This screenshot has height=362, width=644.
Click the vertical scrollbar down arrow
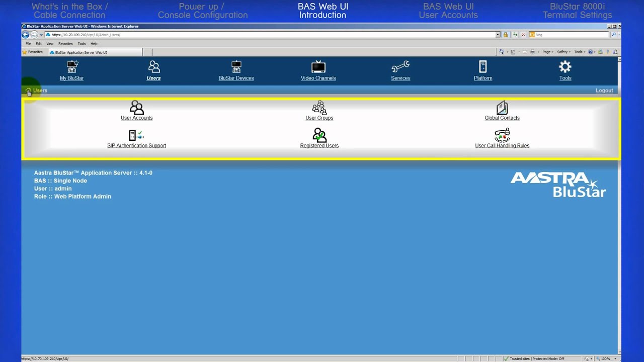pyautogui.click(x=619, y=352)
